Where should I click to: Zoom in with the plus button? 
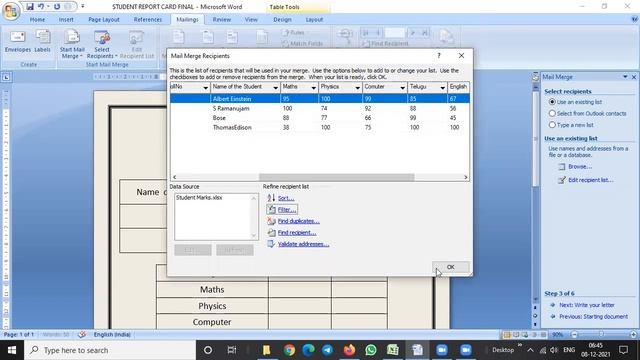(633, 335)
